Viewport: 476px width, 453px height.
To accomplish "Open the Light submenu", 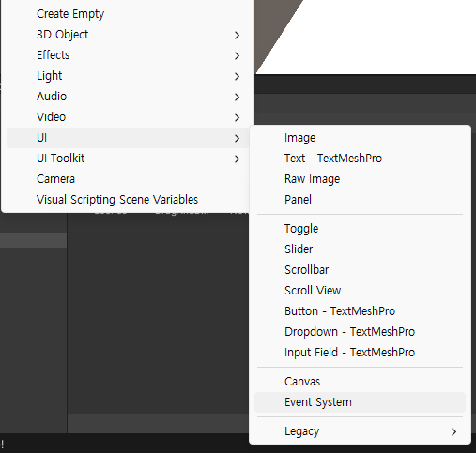I will (128, 76).
